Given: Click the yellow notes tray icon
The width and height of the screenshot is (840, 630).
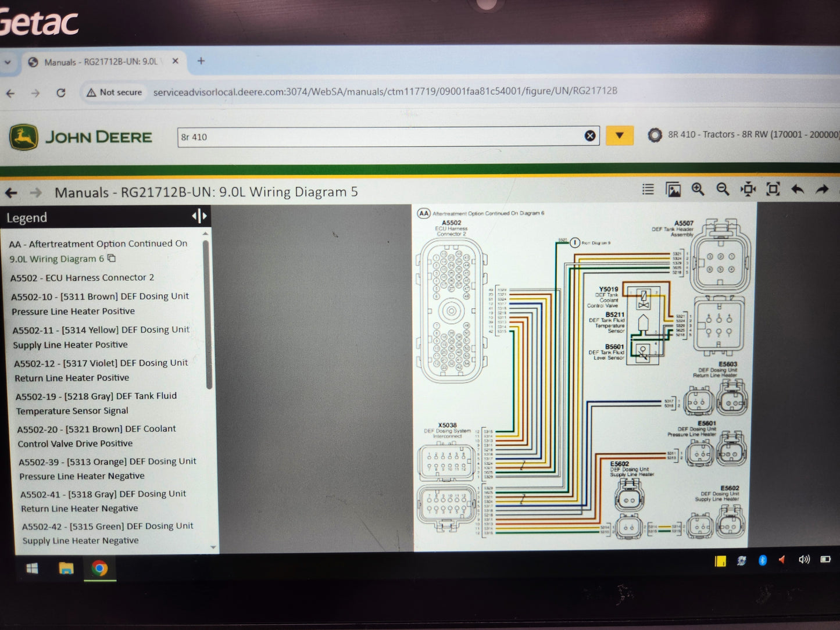Looking at the screenshot, I should [720, 561].
